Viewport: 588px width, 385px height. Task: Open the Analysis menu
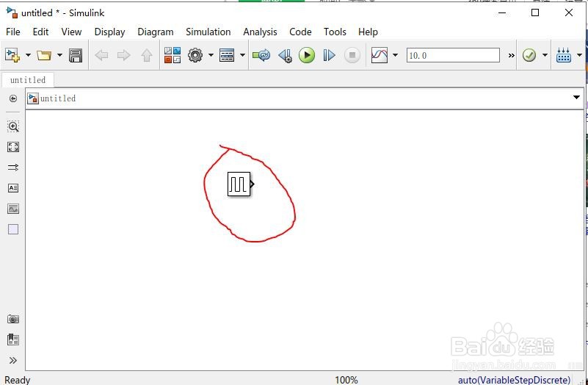coord(260,32)
